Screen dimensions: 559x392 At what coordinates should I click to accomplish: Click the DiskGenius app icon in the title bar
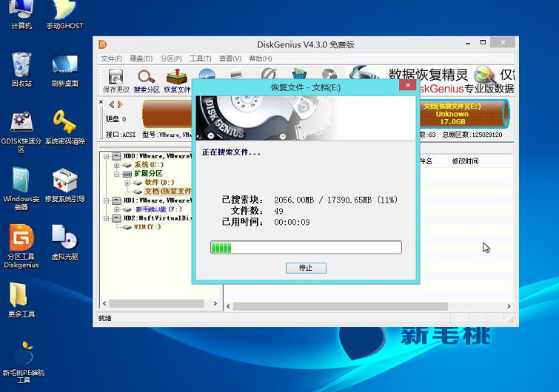coord(103,44)
